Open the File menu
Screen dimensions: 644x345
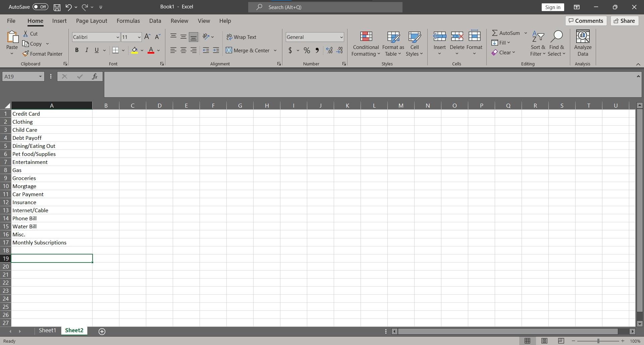point(11,21)
